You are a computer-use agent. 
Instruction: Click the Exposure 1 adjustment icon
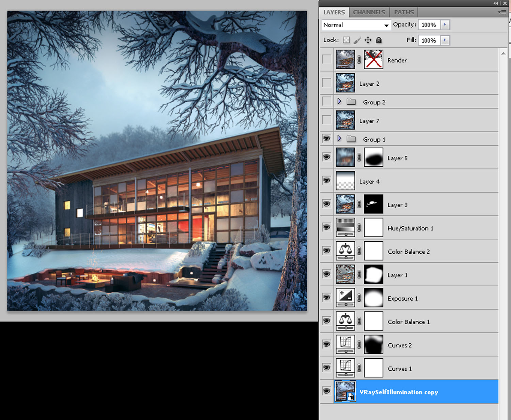point(345,298)
